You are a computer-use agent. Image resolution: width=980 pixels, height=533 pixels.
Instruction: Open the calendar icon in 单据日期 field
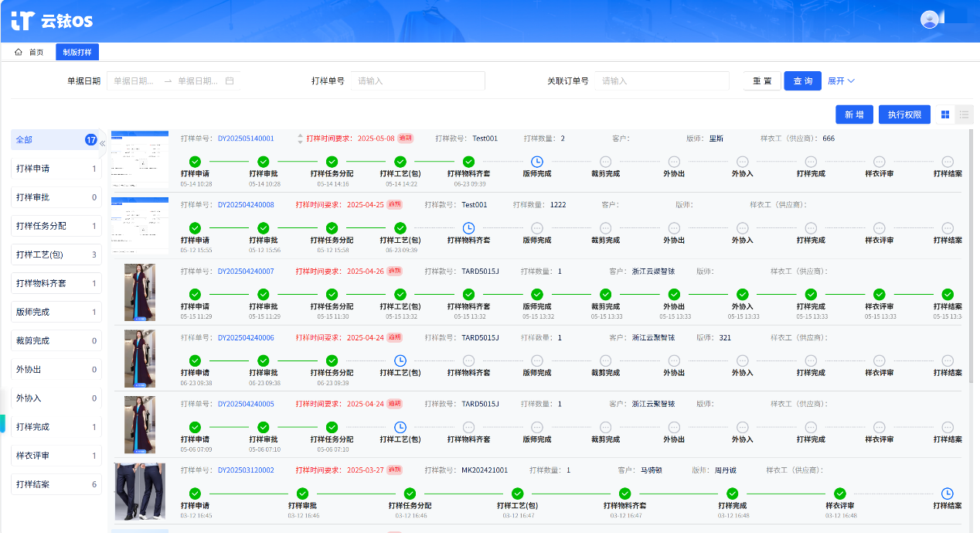click(230, 80)
